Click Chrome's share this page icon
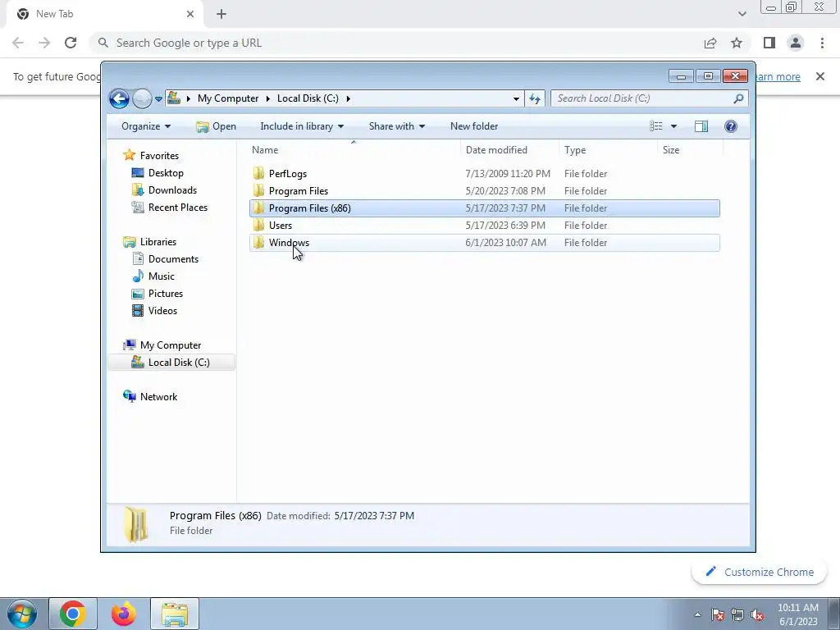Viewport: 840px width, 630px height. click(710, 43)
